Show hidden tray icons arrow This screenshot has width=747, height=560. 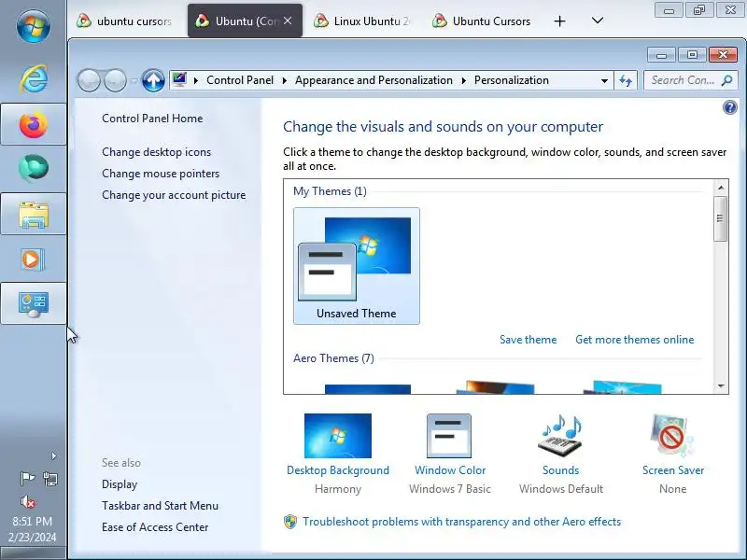pyautogui.click(x=54, y=456)
